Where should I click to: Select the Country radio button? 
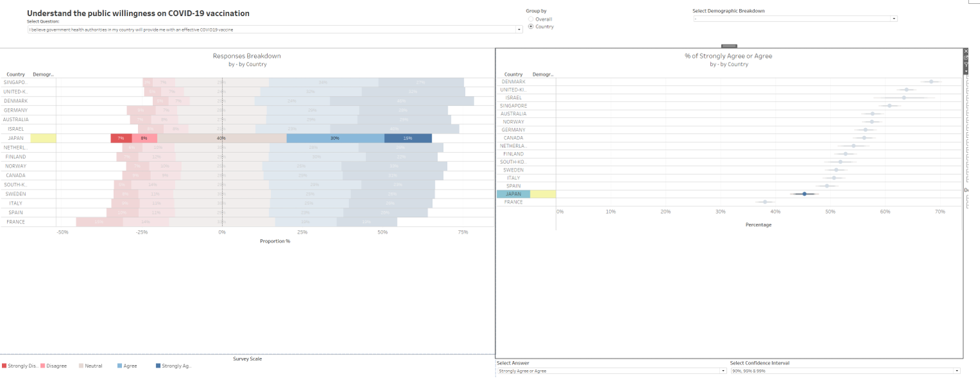point(531,26)
